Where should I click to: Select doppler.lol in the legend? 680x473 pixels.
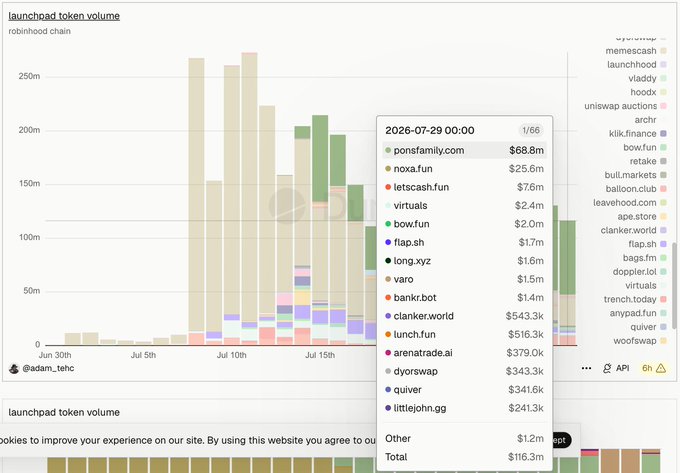tap(639, 272)
